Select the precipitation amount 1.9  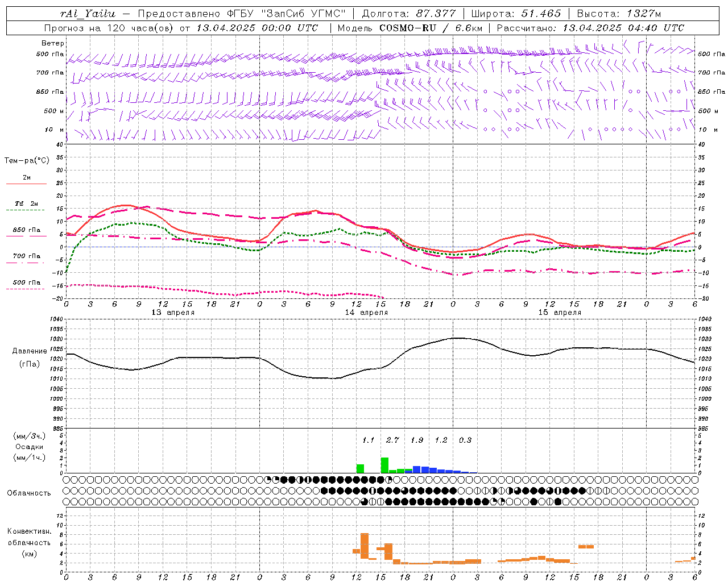(417, 440)
